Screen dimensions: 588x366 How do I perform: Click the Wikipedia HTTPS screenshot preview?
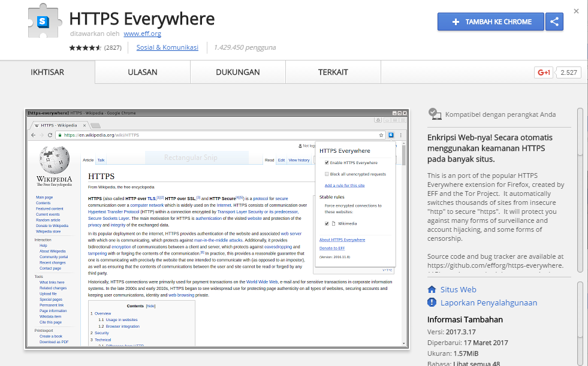(x=217, y=228)
